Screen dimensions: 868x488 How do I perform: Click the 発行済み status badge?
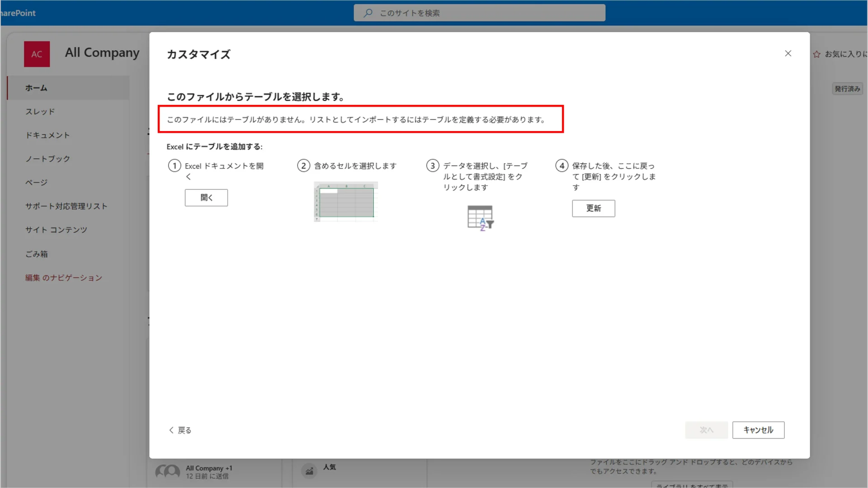pos(847,89)
